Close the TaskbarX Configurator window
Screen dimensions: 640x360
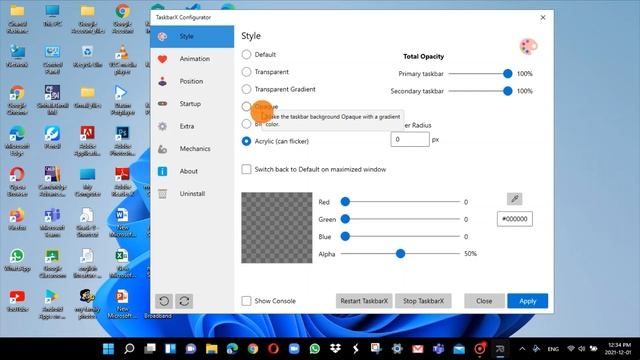(x=543, y=18)
